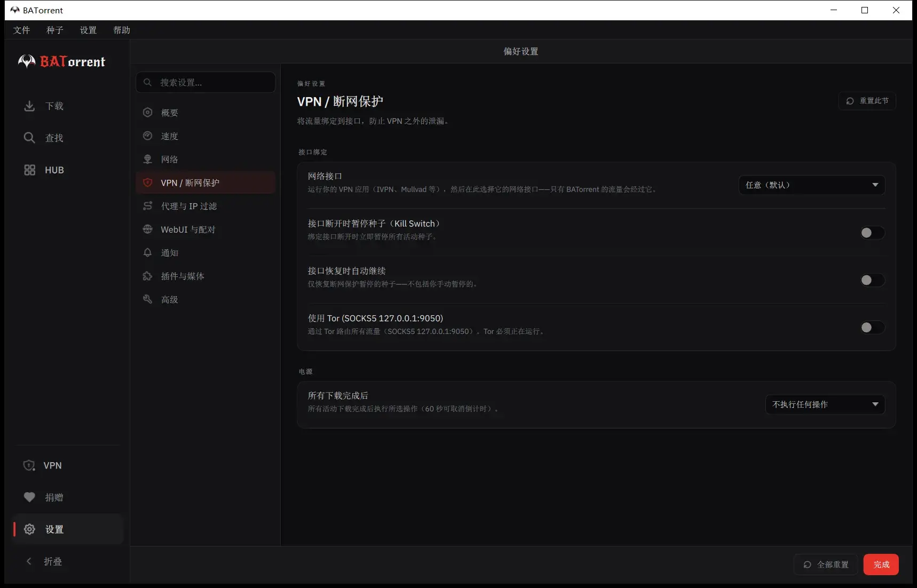Click the 高级 wrench icon
This screenshot has width=917, height=588.
pyautogui.click(x=148, y=299)
